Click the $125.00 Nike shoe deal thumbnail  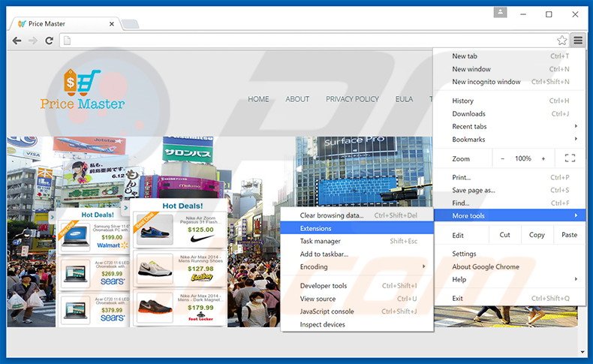coord(155,230)
